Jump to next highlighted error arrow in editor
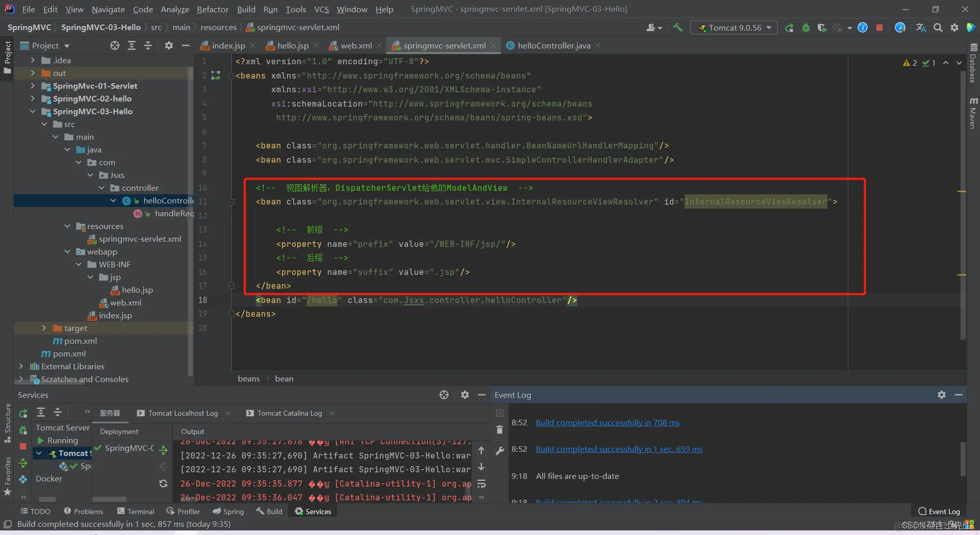The image size is (980, 535). click(959, 63)
